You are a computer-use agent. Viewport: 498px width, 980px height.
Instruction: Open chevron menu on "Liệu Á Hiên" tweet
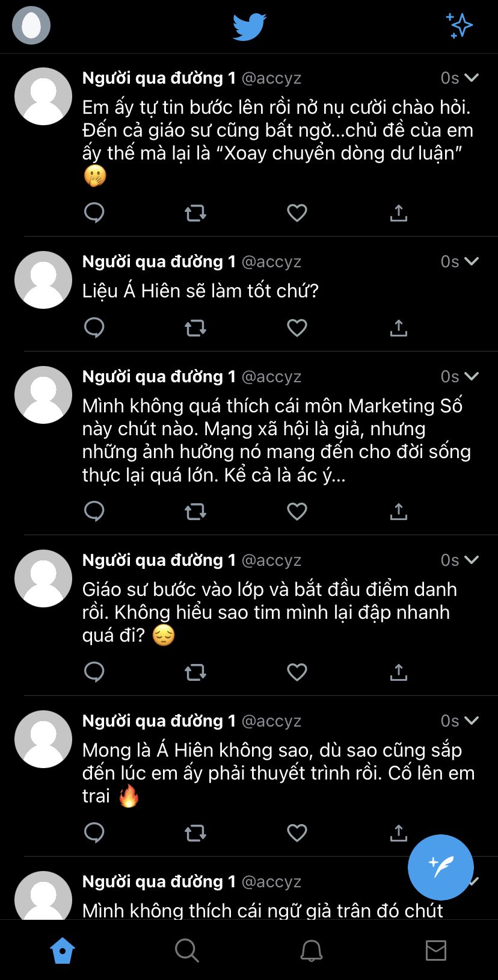pyautogui.click(x=472, y=261)
